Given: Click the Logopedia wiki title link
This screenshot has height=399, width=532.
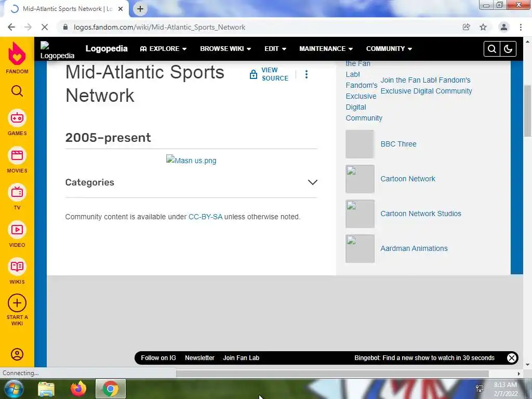Looking at the screenshot, I should [x=107, y=48].
